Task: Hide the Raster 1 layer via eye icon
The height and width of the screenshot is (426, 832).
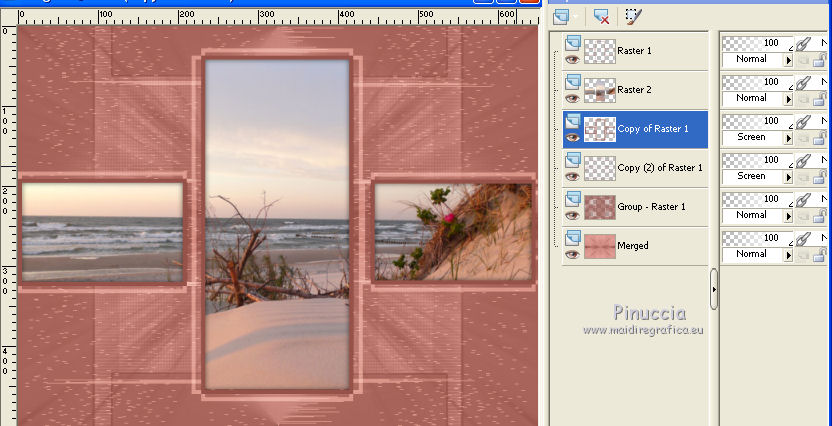Action: pyautogui.click(x=572, y=59)
